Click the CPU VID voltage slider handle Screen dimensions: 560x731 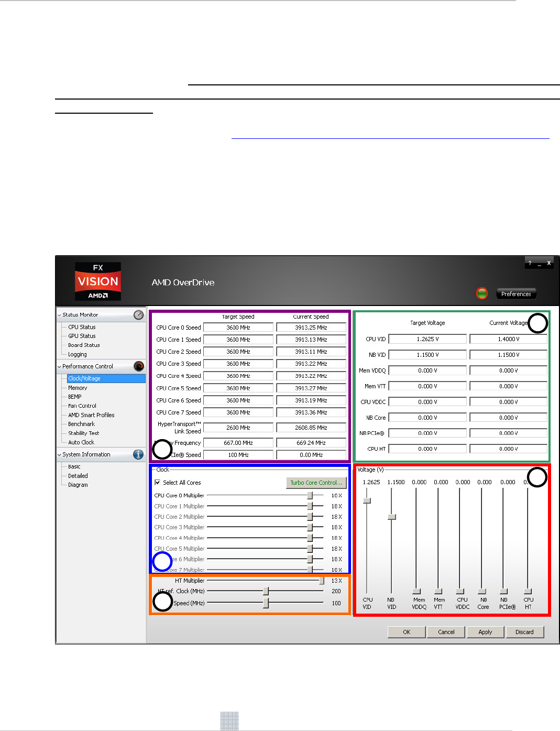click(367, 500)
